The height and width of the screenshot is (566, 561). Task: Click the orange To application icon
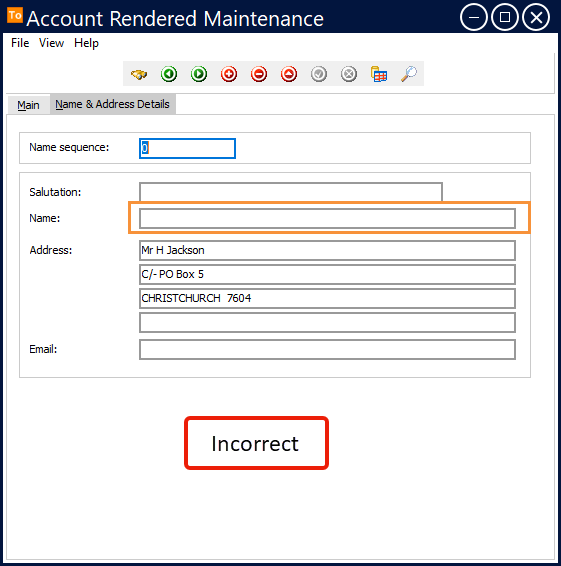[x=15, y=15]
